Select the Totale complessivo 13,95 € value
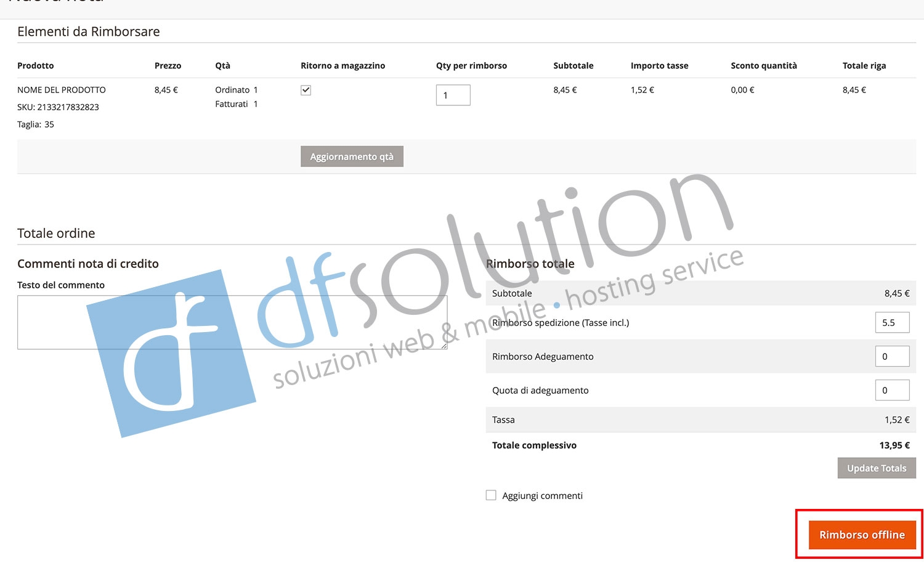The width and height of the screenshot is (924, 573). (x=894, y=445)
